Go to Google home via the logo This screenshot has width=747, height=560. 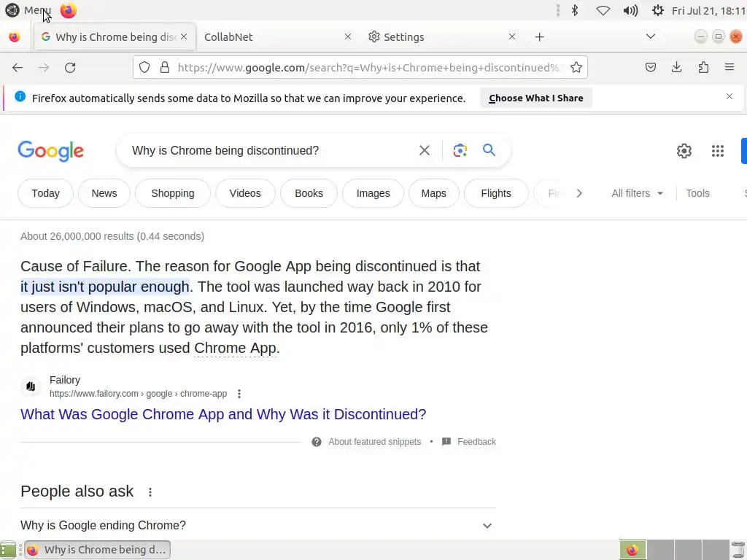51,151
